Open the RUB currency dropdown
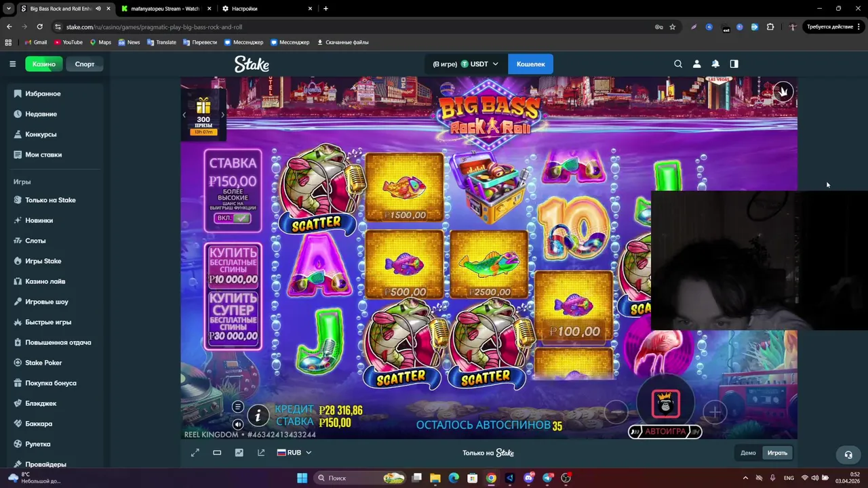The width and height of the screenshot is (868, 488). coord(294,453)
